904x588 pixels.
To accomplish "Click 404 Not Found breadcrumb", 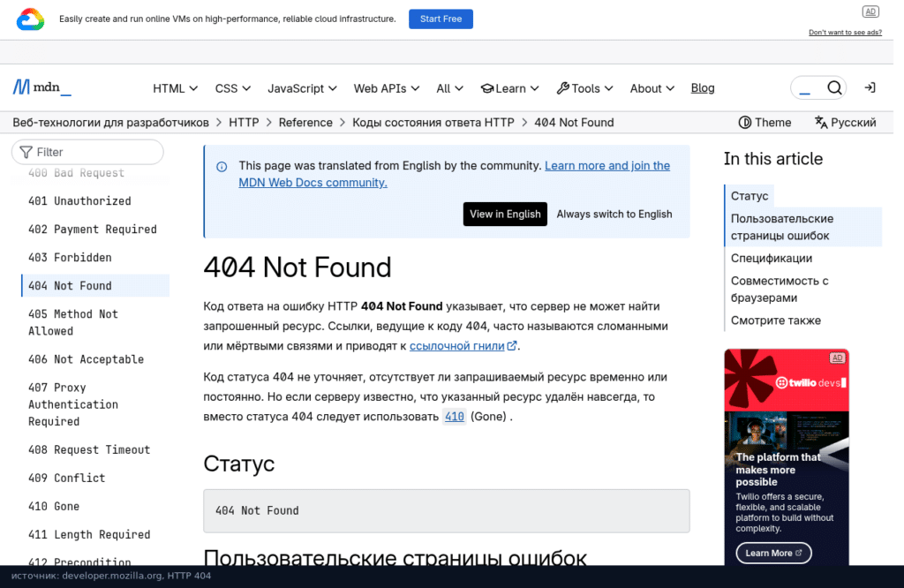I will click(574, 122).
